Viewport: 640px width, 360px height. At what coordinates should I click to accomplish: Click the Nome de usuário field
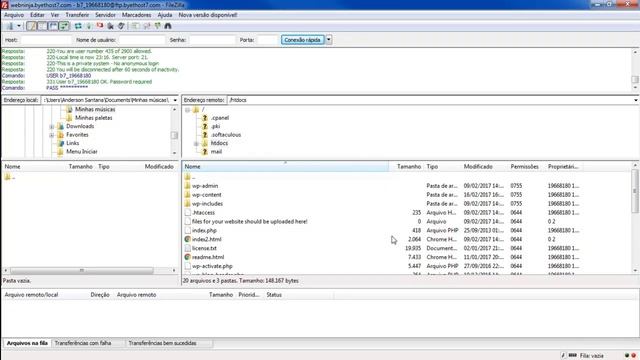click(x=142, y=40)
